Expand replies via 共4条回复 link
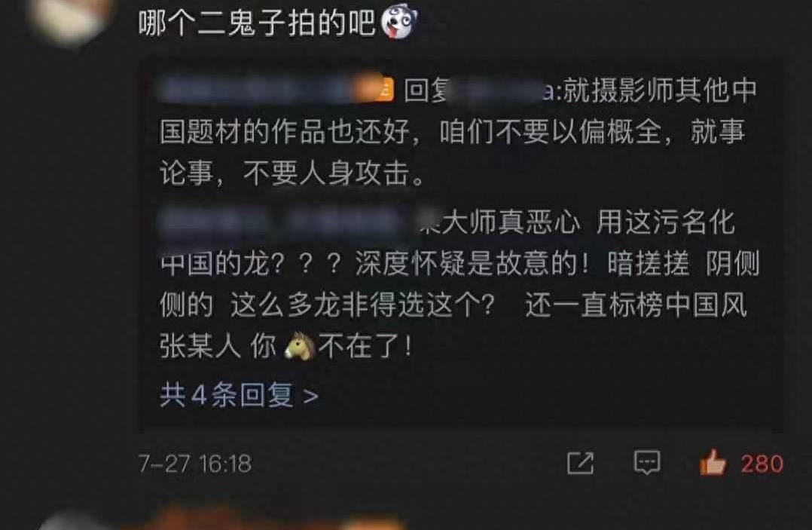This screenshot has width=812, height=530. tap(240, 395)
